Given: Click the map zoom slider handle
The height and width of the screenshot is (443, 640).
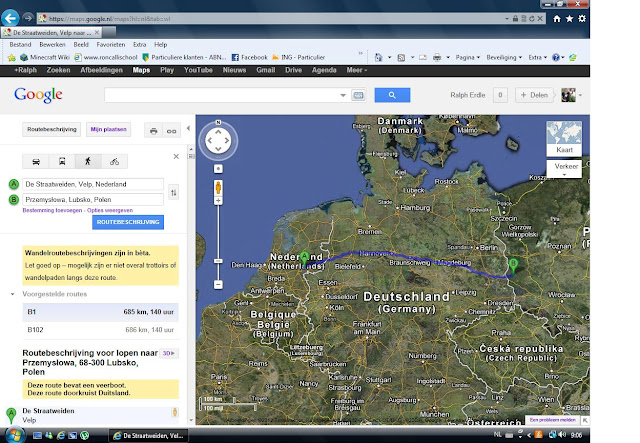Looking at the screenshot, I should click(x=218, y=261).
